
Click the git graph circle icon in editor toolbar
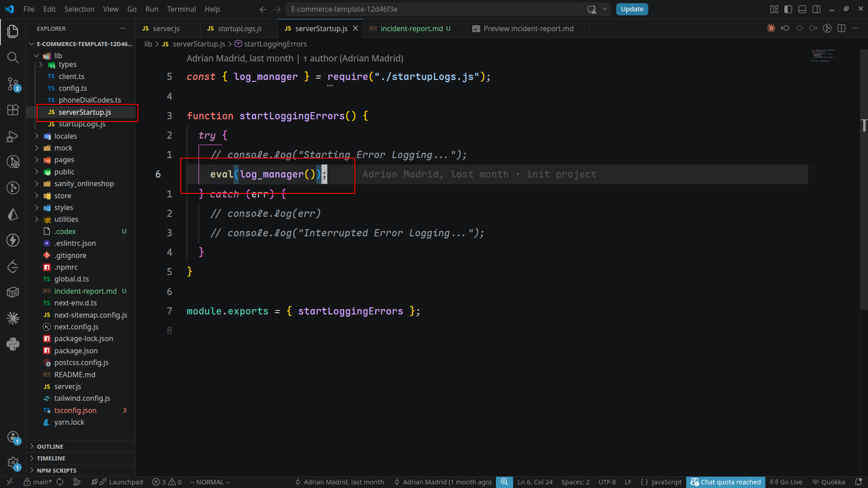click(827, 28)
